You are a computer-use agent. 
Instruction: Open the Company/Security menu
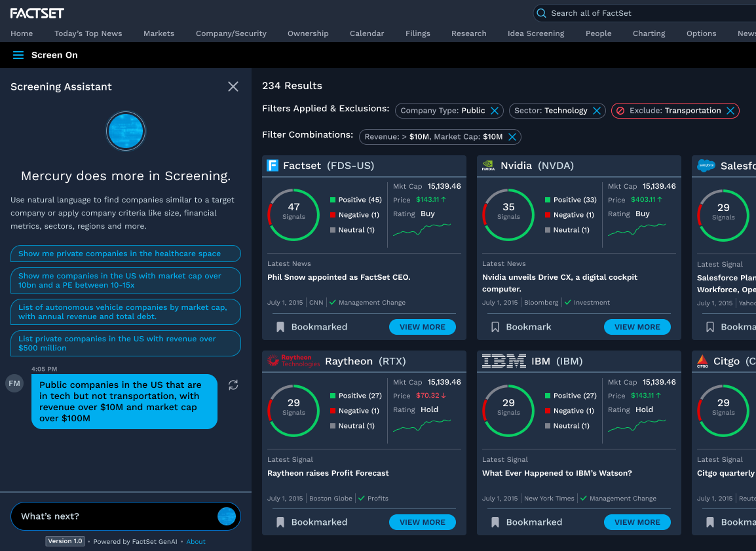click(231, 33)
